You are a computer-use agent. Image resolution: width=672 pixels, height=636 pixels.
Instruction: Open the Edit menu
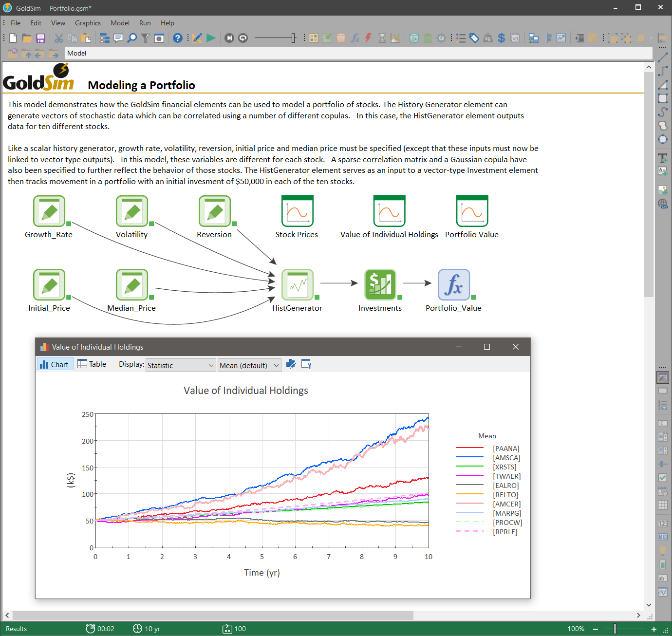pos(36,23)
